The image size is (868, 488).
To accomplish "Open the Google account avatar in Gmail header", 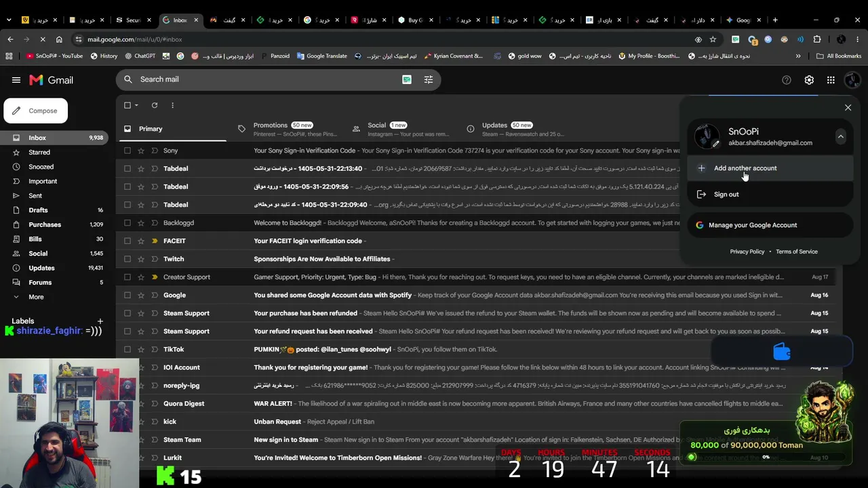I will (x=852, y=80).
